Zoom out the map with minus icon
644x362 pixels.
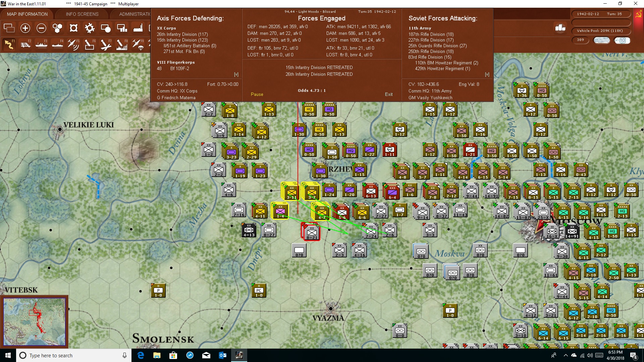pyautogui.click(x=41, y=28)
